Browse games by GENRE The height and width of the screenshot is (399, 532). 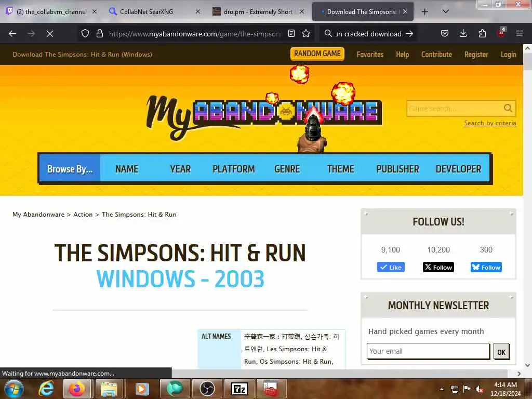(287, 169)
